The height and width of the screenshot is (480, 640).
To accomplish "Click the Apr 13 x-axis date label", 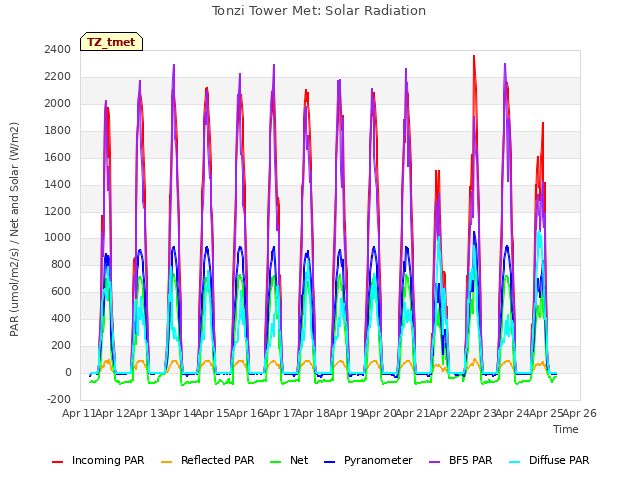I will 146,414.
